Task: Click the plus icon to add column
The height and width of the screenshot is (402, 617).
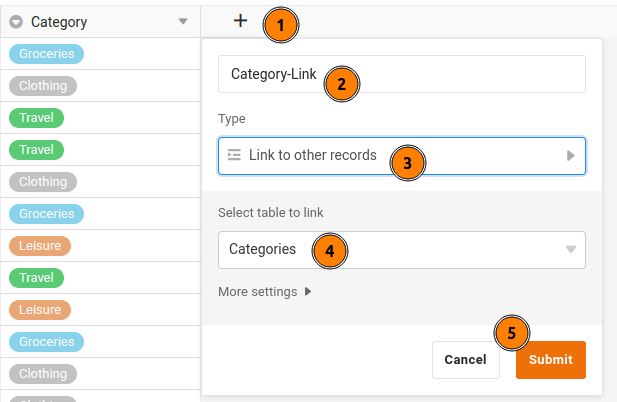Action: point(240,21)
